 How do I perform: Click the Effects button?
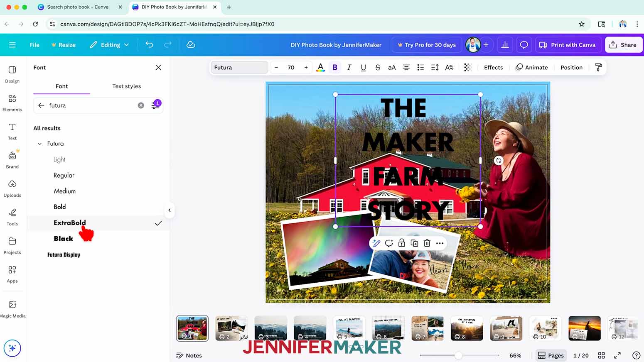click(x=493, y=68)
